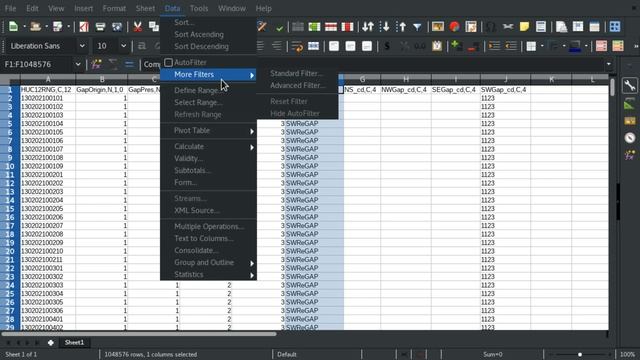Expand the formula bar arrow

coord(609,64)
